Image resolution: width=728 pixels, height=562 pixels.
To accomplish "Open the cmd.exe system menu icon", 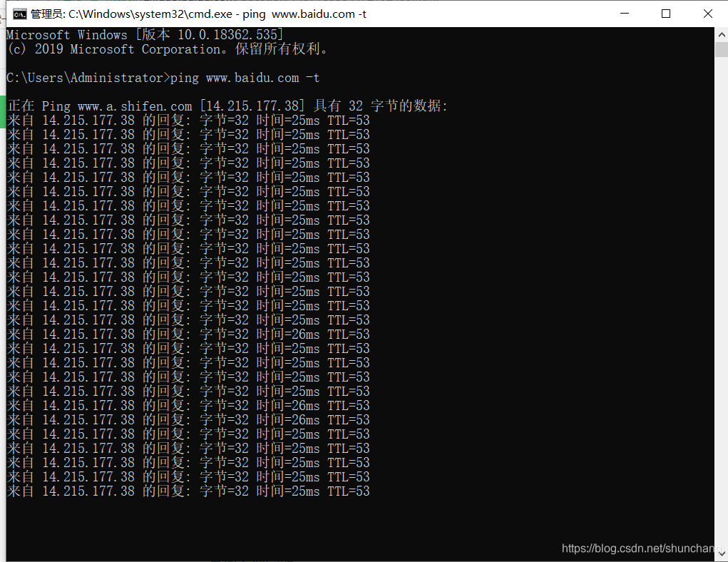I will pyautogui.click(x=19, y=14).
